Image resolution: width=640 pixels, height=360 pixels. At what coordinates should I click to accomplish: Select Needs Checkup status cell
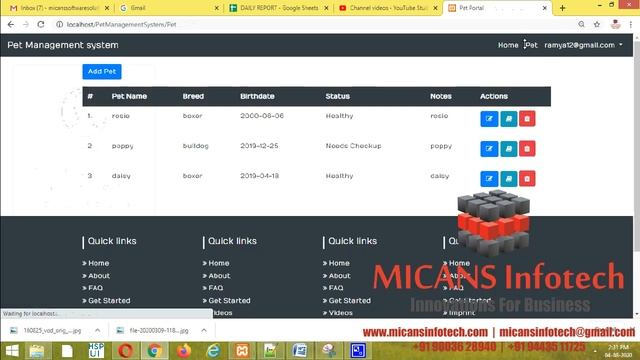tap(353, 146)
